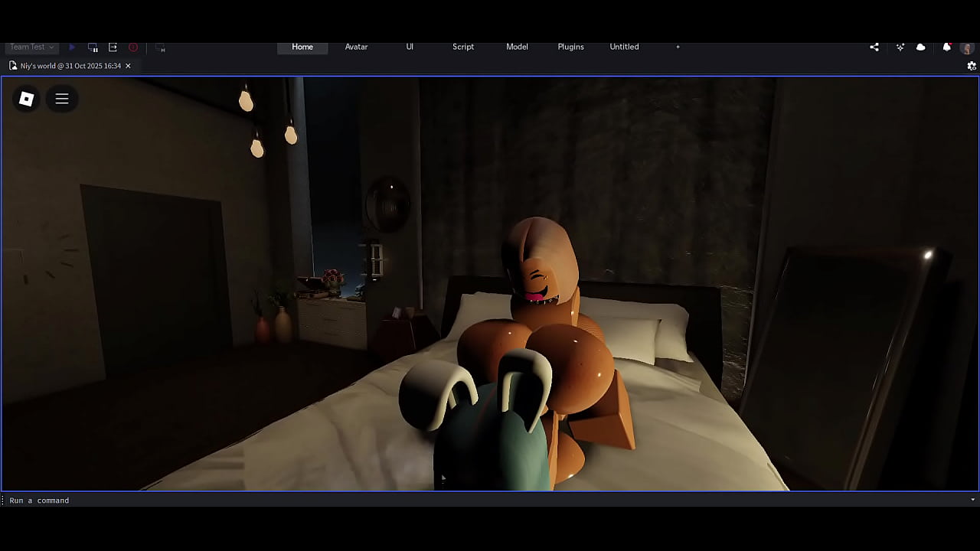This screenshot has height=551, width=980.
Task: Click the exit test session icon
Action: 113,47
